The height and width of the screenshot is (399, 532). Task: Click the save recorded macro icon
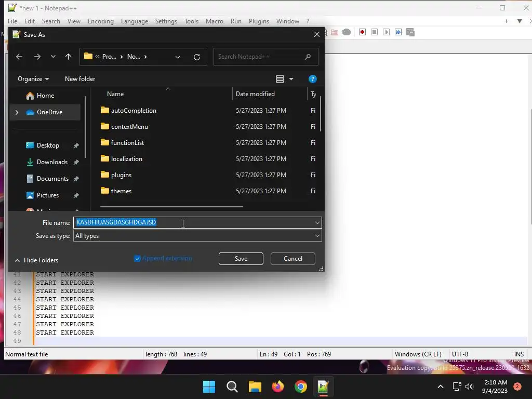[x=410, y=32]
